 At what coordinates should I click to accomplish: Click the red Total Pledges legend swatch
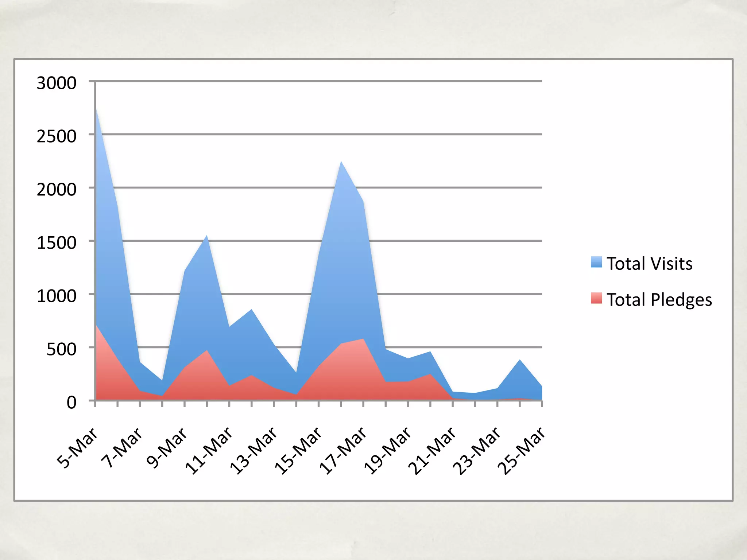tap(596, 298)
